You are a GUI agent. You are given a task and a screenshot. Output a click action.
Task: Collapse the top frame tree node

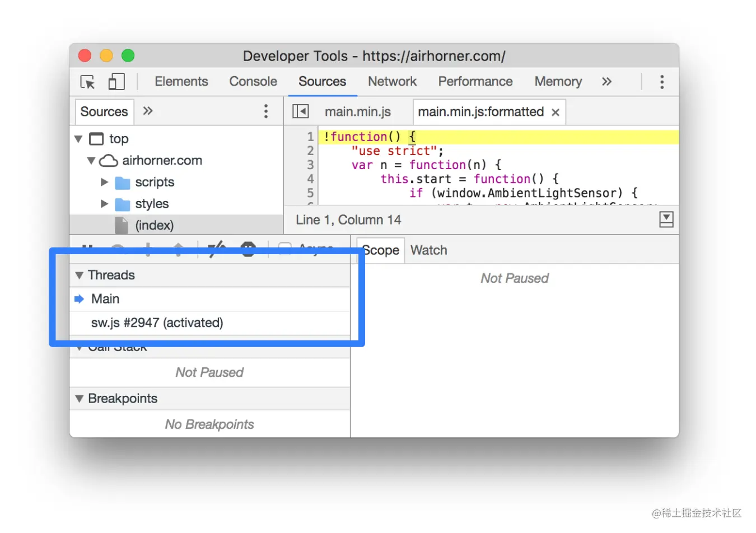[78, 139]
